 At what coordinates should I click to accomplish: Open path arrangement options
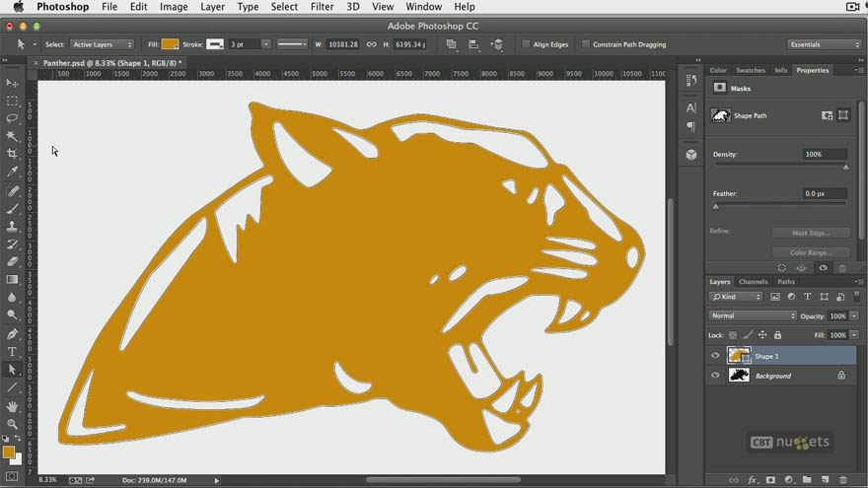pos(496,44)
